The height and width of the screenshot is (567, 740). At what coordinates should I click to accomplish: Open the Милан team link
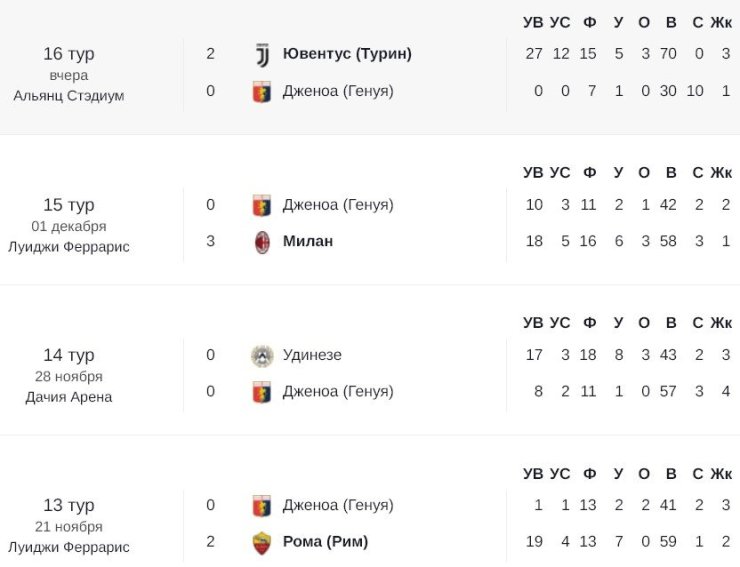(x=308, y=241)
